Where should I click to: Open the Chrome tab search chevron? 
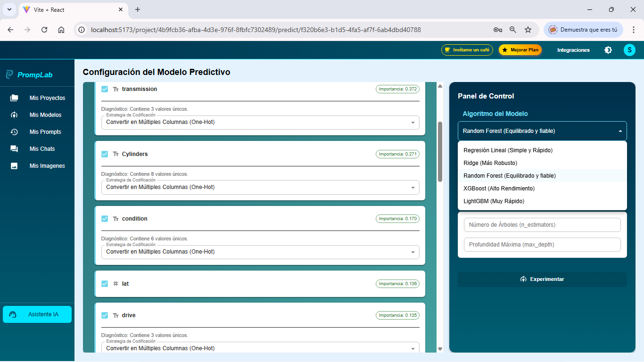point(9,9)
